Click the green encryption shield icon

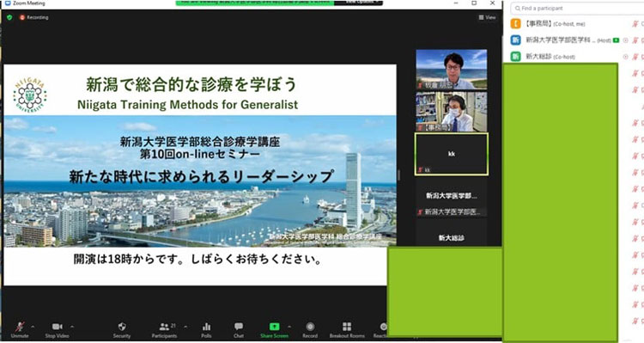pos(9,17)
